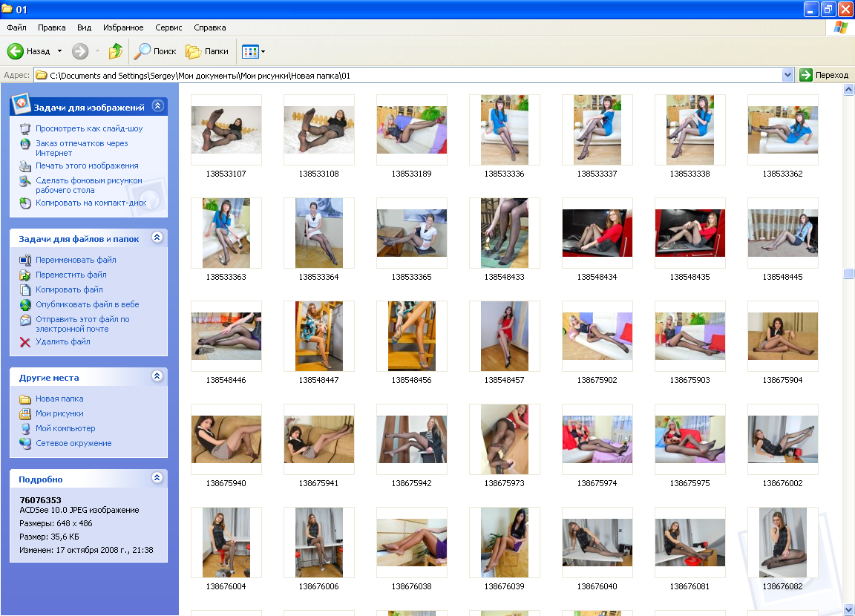Click file name 138676038
This screenshot has width=855, height=616.
[x=412, y=586]
